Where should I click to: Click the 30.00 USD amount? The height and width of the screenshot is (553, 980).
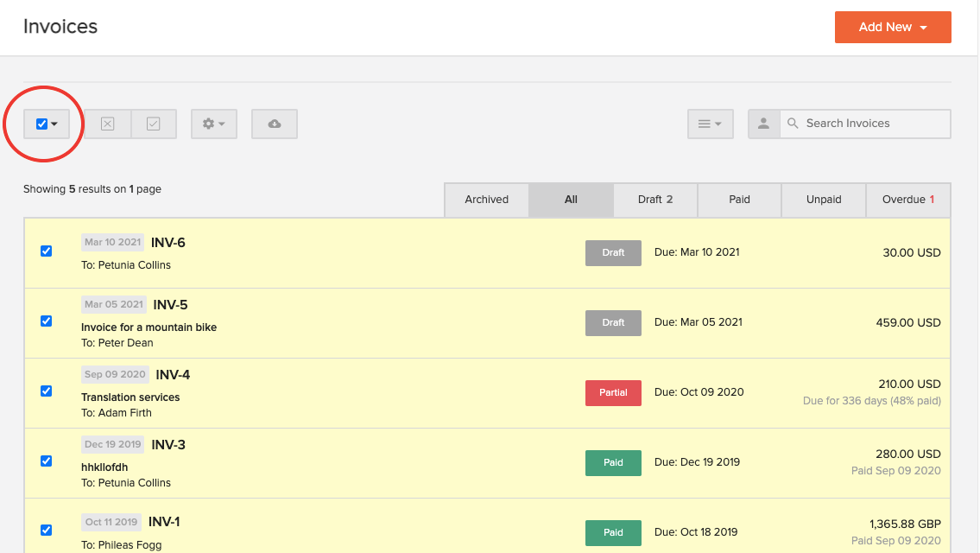click(912, 252)
